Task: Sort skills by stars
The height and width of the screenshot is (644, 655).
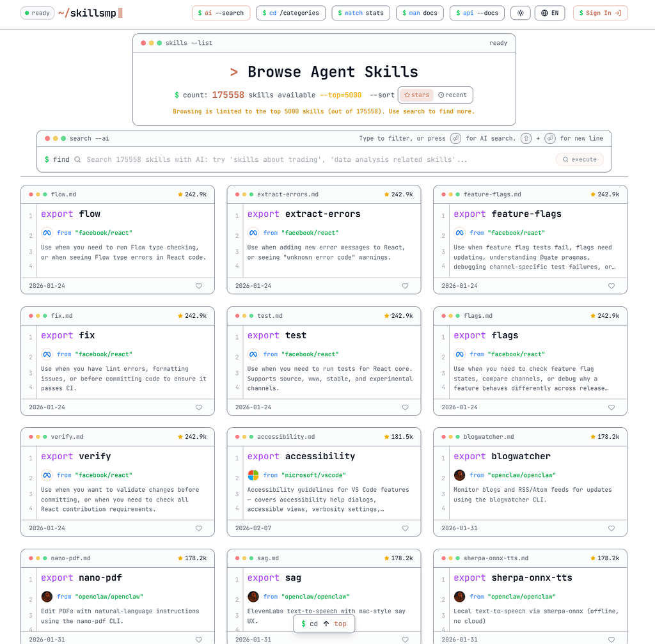Action: click(x=416, y=95)
